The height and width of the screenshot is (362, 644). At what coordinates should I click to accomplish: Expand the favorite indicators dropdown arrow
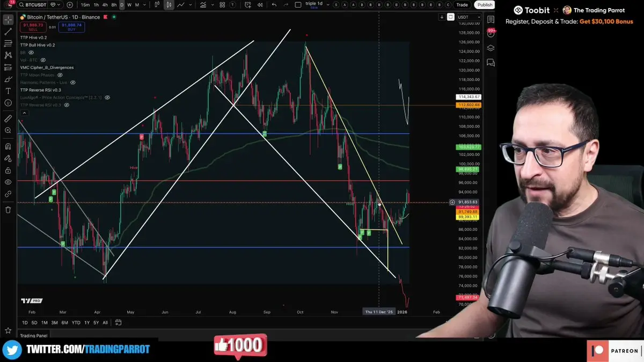tap(213, 5)
